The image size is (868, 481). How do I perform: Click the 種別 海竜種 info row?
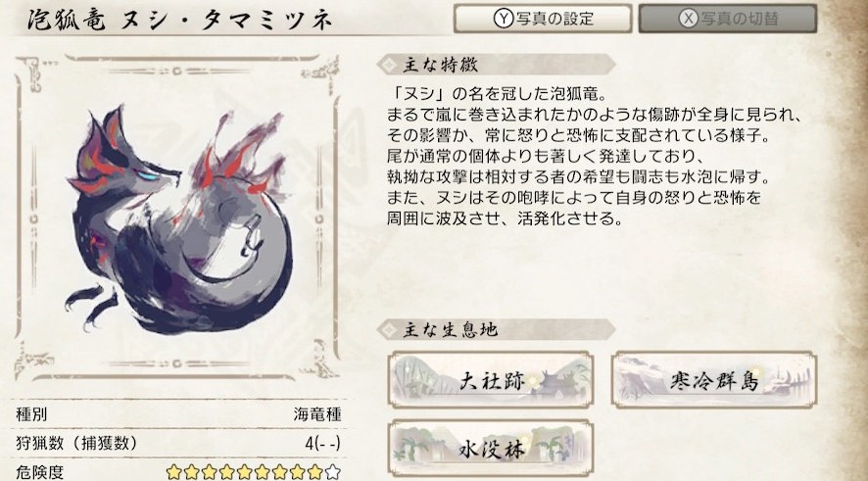[x=179, y=414]
